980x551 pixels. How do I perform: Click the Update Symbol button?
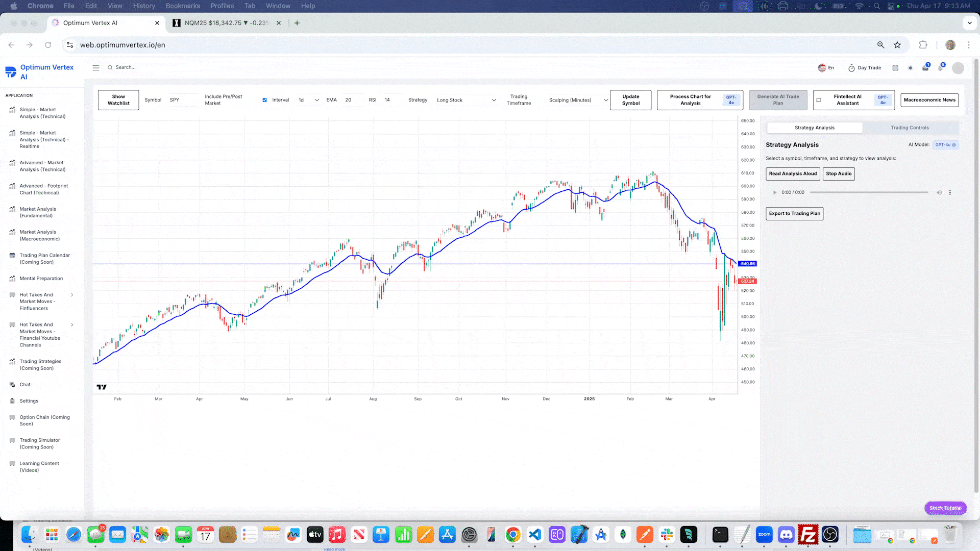[631, 100]
